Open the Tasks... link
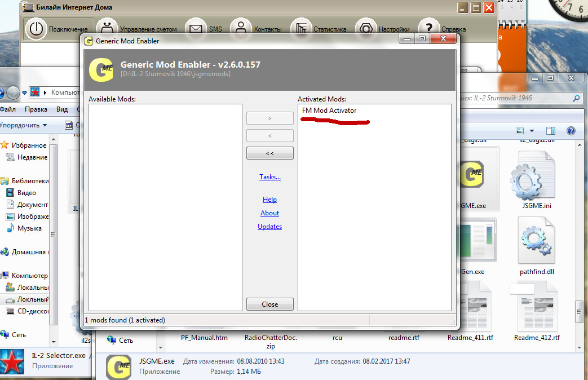This screenshot has width=588, height=380. coord(270,176)
